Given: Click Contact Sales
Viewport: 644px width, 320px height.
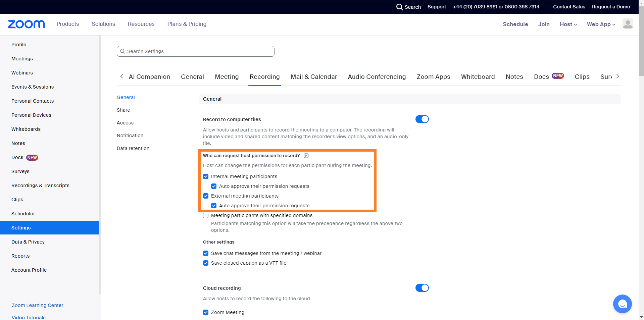Looking at the screenshot, I should (569, 7).
